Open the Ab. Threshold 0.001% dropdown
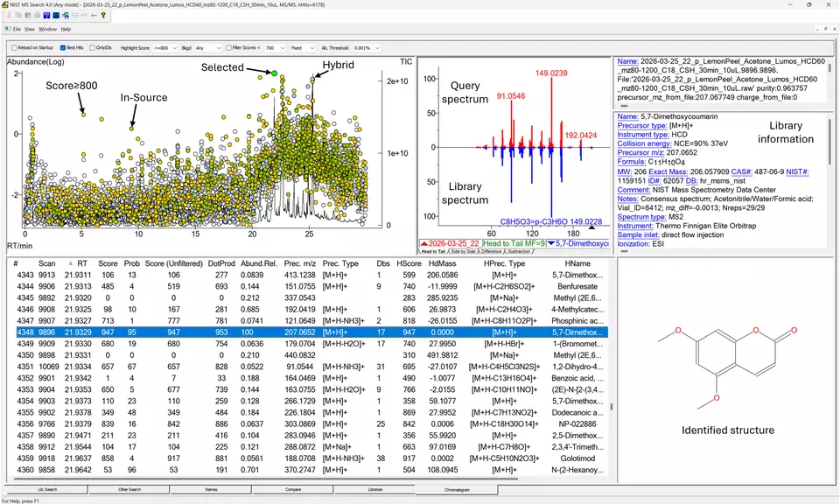 367,47
